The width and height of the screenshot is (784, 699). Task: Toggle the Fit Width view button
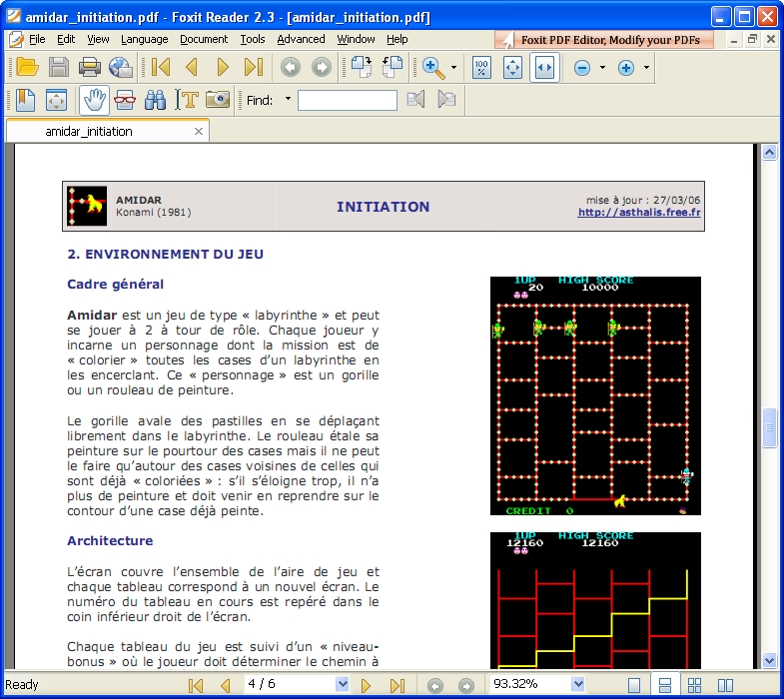544,68
